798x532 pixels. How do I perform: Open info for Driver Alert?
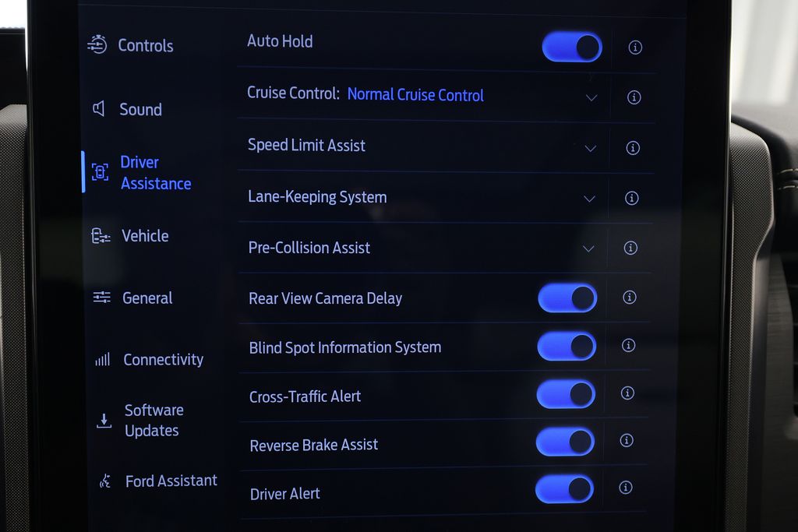point(626,488)
